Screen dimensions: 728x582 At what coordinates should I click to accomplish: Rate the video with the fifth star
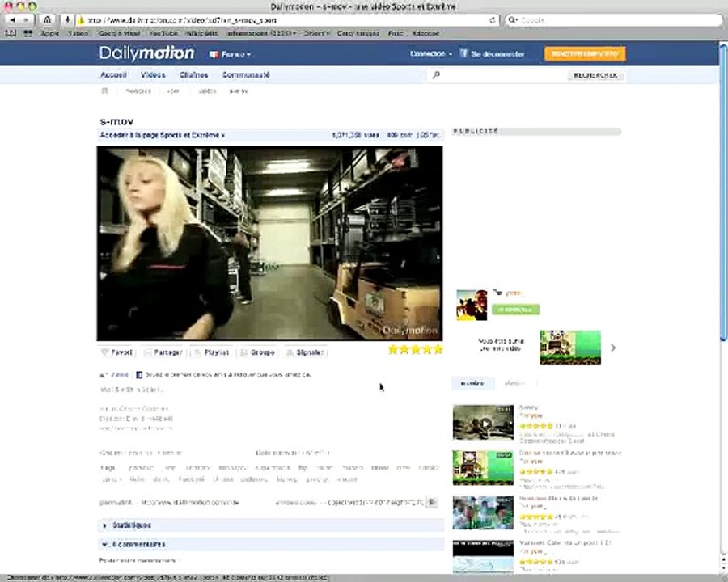coord(438,349)
